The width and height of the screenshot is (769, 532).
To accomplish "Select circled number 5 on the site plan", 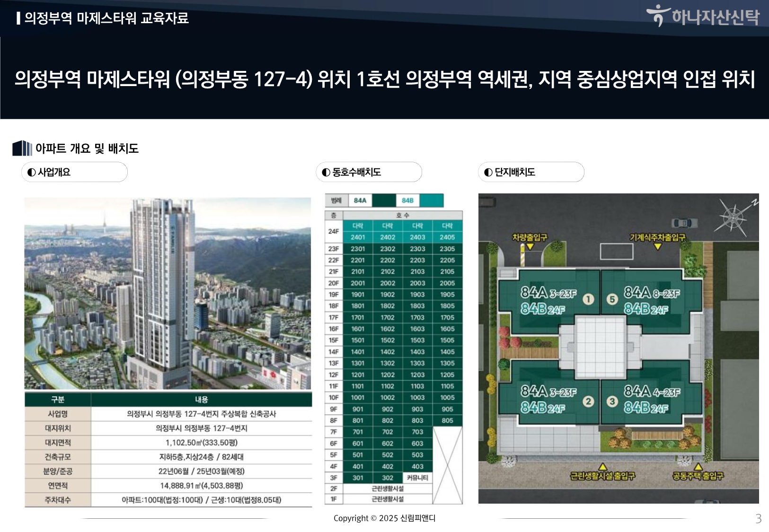I will [x=612, y=299].
